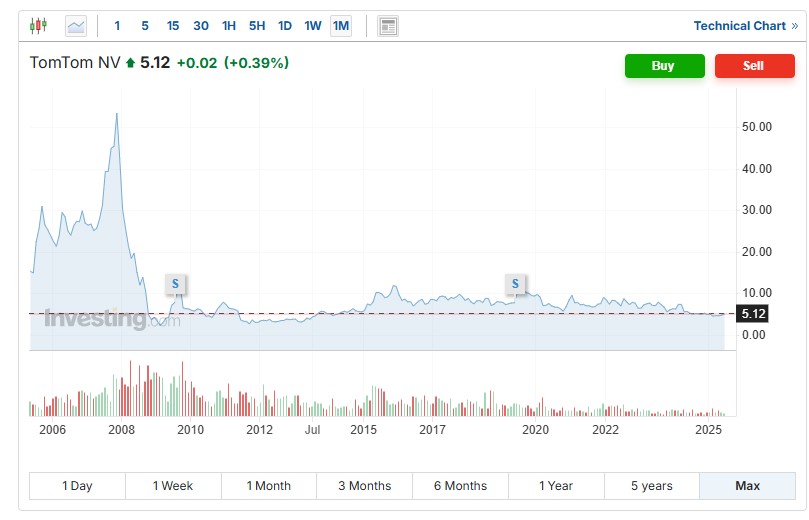Image resolution: width=809 pixels, height=520 pixels.
Task: Open the Technical Chart link
Action: coord(746,26)
